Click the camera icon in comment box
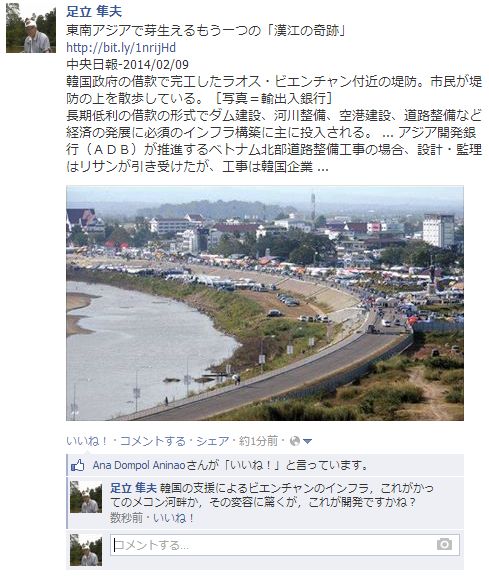This screenshot has height=581, width=489. pos(444,544)
